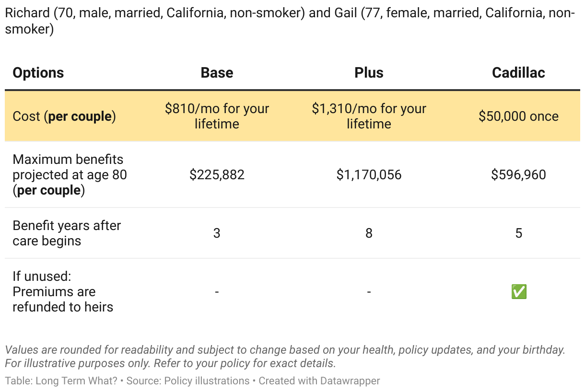Click the Cadillac benefit years value 5

pyautogui.click(x=518, y=233)
